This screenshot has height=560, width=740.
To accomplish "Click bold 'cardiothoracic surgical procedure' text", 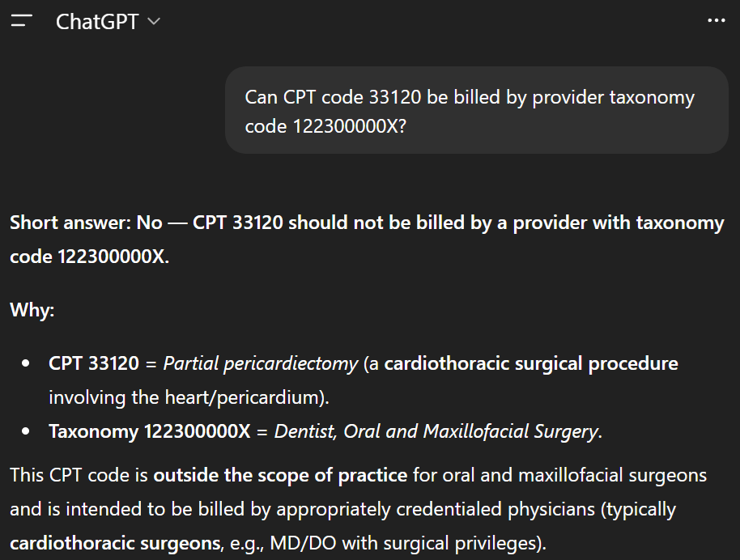I will (530, 363).
